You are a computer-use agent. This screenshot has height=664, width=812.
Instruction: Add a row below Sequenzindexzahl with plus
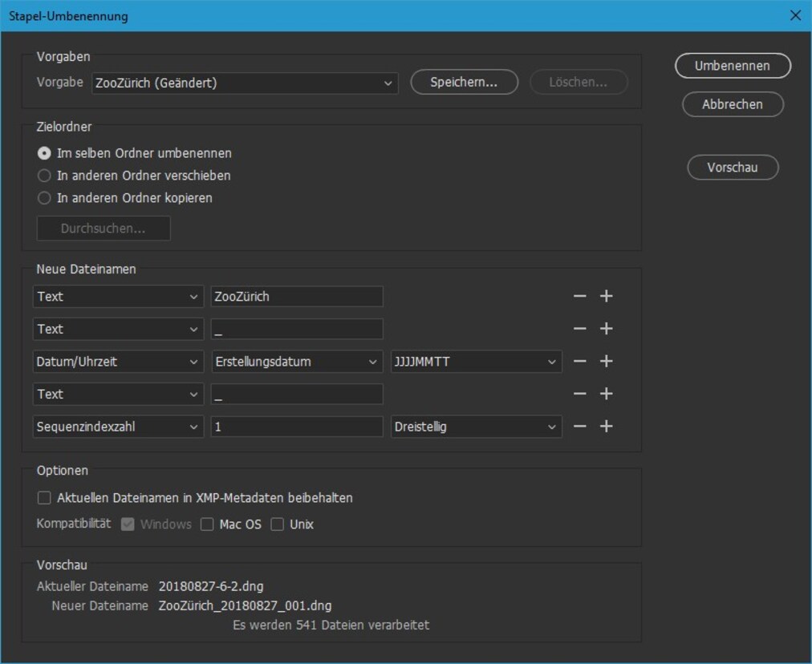coord(607,427)
